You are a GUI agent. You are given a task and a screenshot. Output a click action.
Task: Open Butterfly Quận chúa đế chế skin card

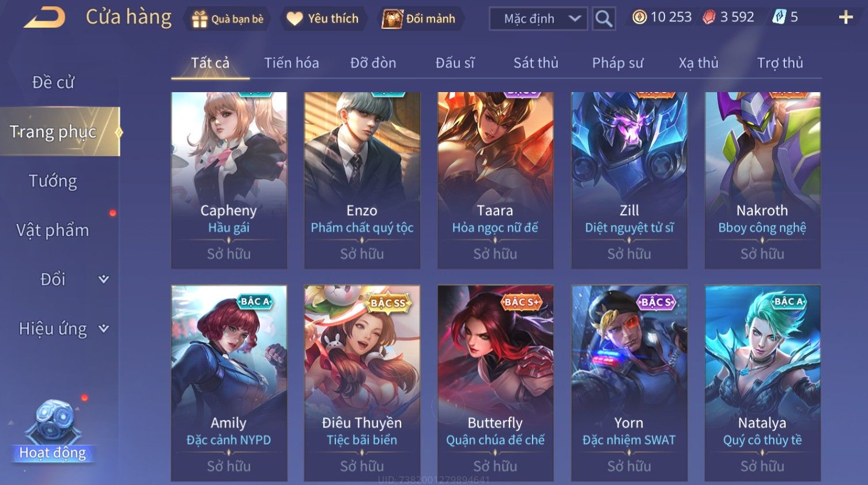495,383
